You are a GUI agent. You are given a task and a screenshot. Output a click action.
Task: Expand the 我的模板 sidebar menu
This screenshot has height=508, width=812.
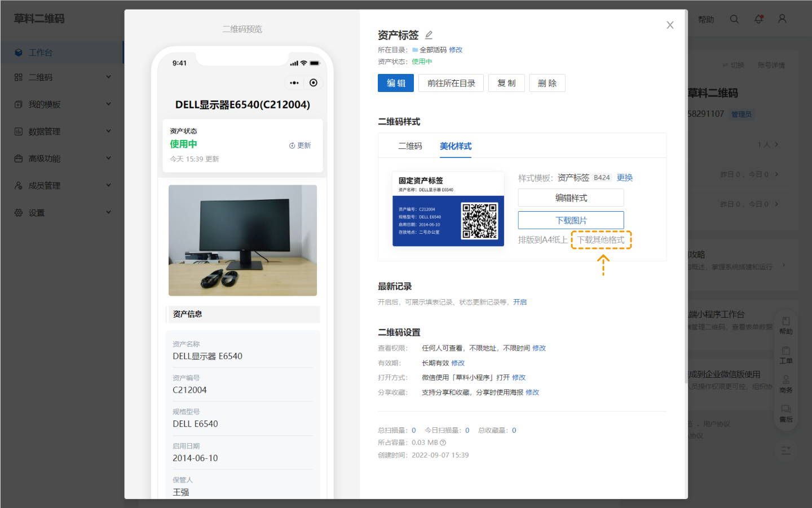pos(62,104)
